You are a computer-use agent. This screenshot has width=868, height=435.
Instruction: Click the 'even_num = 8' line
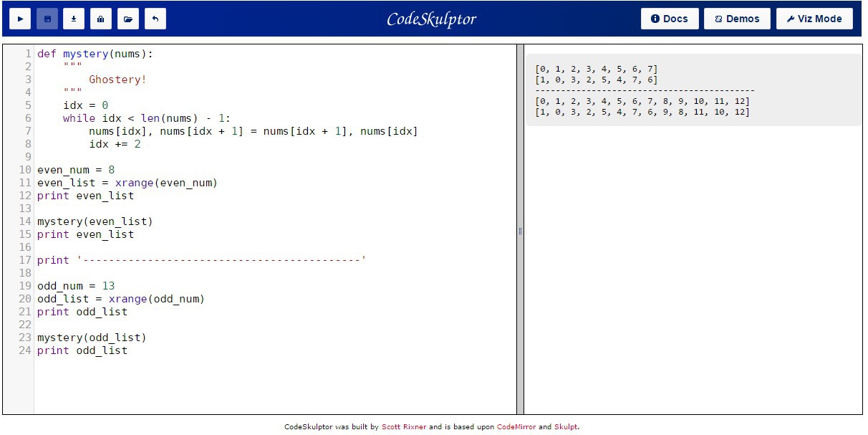[x=76, y=170]
